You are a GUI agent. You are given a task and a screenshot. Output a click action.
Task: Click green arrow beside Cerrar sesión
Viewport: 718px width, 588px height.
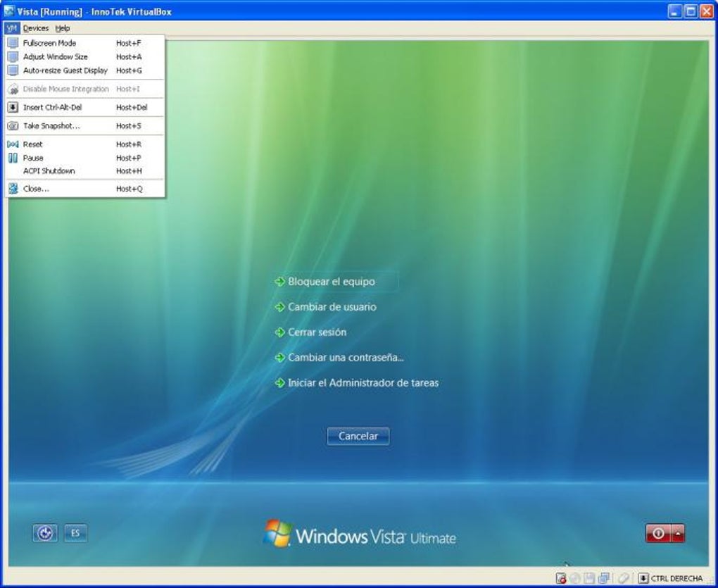coord(279,332)
